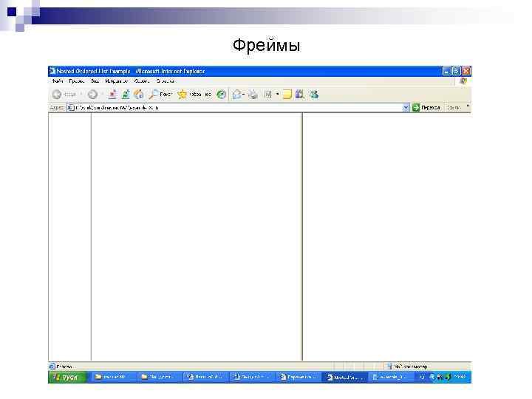This screenshot has height=399, width=532.
Task: Click the green system tray icon
Action: coord(448,377)
